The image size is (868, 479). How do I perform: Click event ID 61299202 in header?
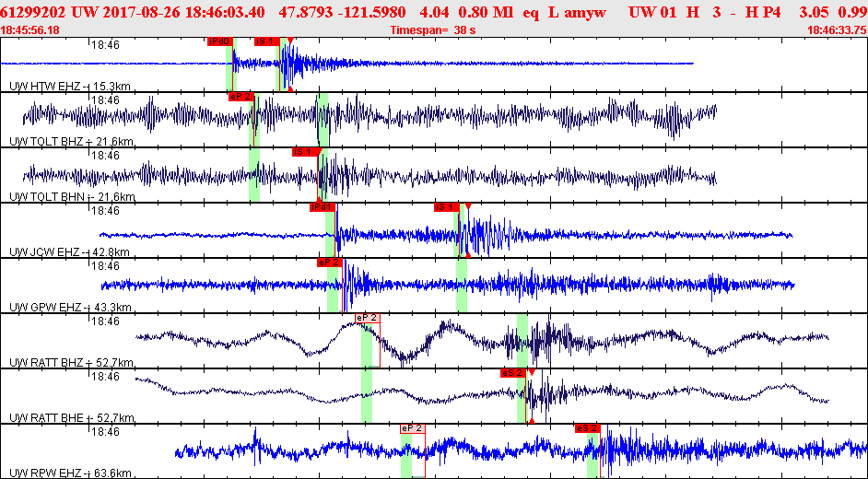click(x=34, y=12)
